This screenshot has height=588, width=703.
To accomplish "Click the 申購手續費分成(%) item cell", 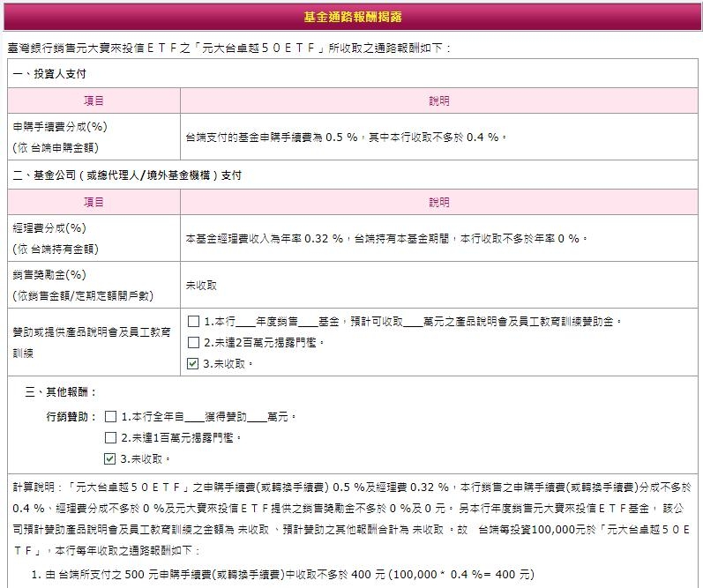I will tap(94, 137).
